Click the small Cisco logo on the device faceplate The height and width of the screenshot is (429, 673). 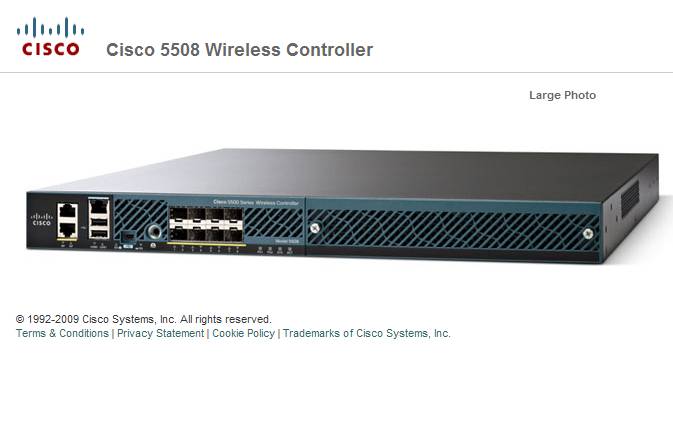tap(42, 220)
